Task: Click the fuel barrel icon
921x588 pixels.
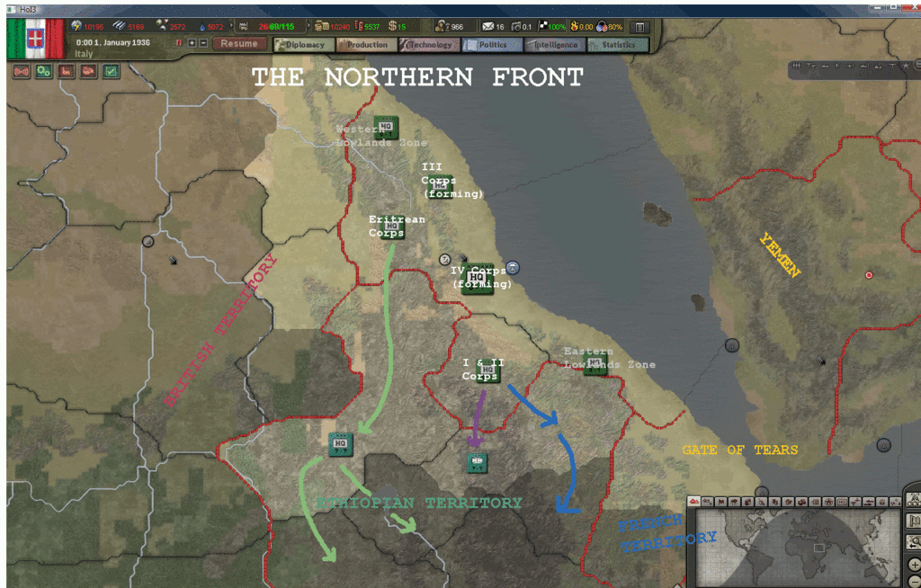Action: [359, 26]
